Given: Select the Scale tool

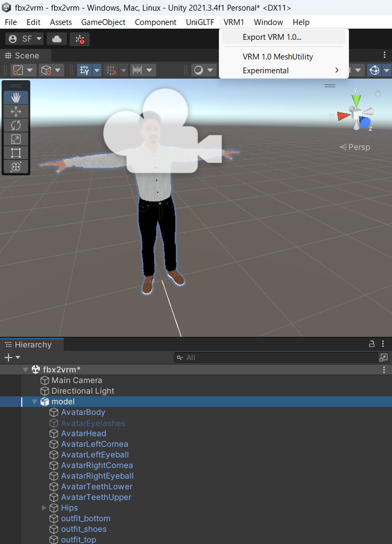Looking at the screenshot, I should [x=16, y=139].
